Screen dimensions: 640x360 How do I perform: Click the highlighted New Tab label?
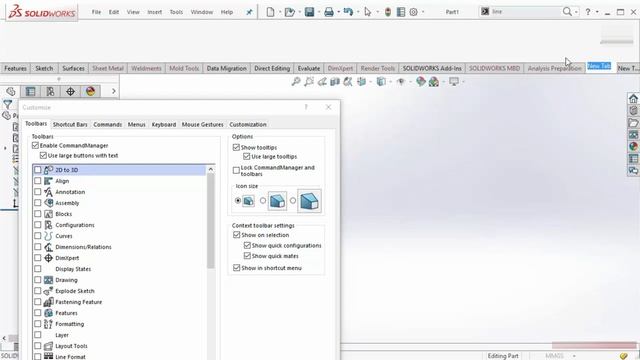pos(599,66)
